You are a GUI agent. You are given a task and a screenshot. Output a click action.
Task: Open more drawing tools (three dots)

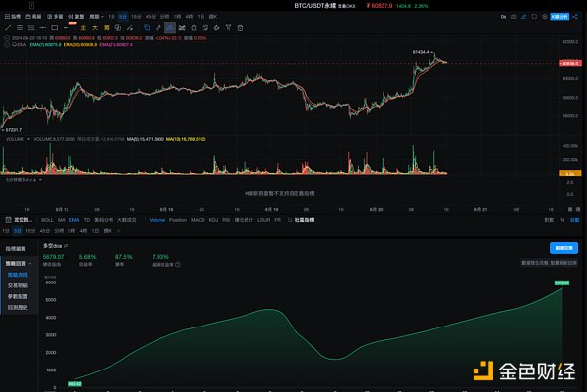point(67,28)
